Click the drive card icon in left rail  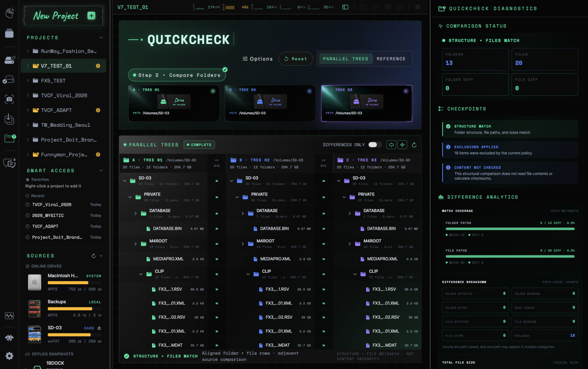9,60
